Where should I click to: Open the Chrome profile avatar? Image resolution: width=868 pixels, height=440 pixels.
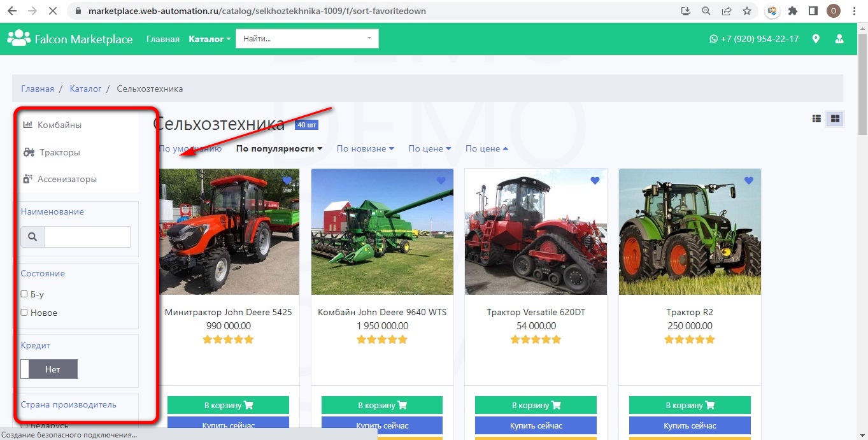(x=833, y=11)
